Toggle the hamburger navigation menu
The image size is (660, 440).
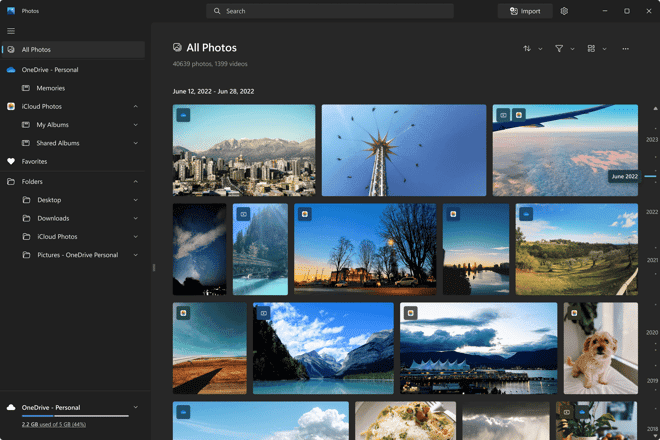(11, 30)
